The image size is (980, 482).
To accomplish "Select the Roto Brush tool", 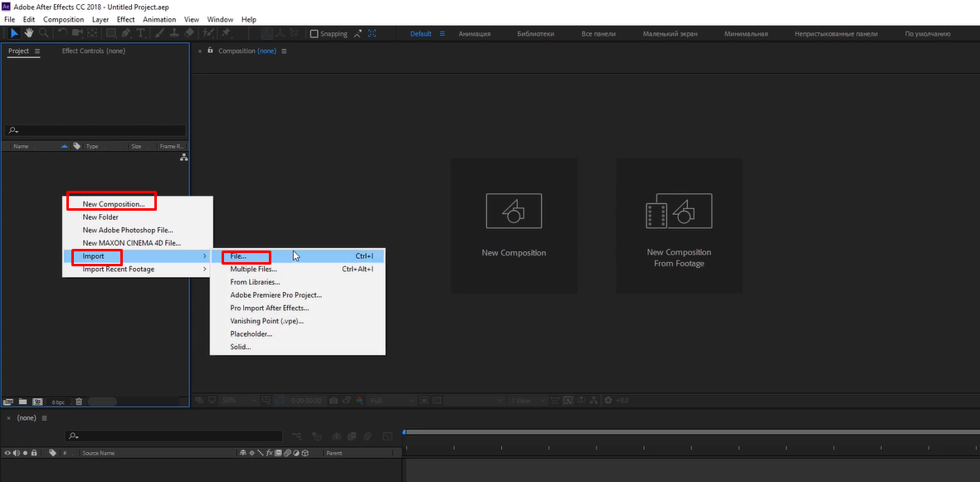I will tap(207, 33).
